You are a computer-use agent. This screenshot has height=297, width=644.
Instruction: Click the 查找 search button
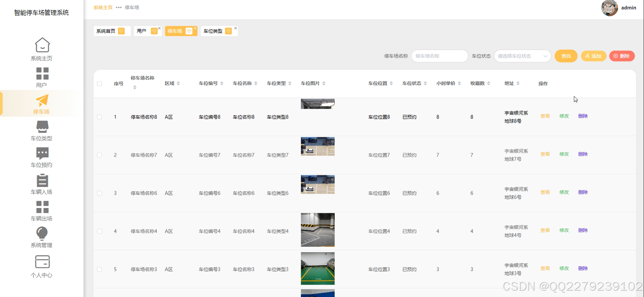pos(566,56)
